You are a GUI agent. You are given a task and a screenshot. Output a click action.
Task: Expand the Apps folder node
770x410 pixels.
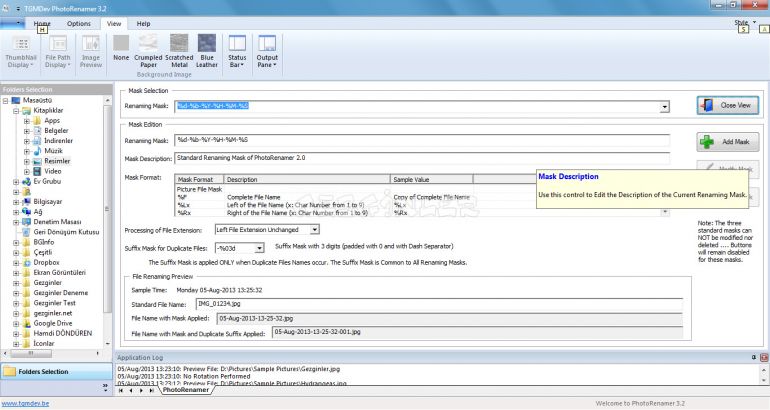[x=27, y=121]
